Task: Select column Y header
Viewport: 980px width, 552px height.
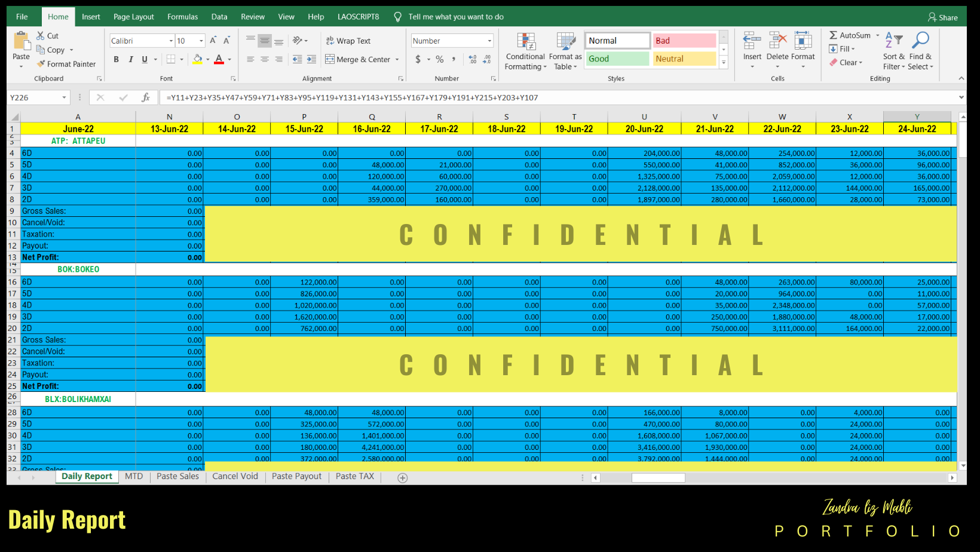Action: tap(917, 116)
